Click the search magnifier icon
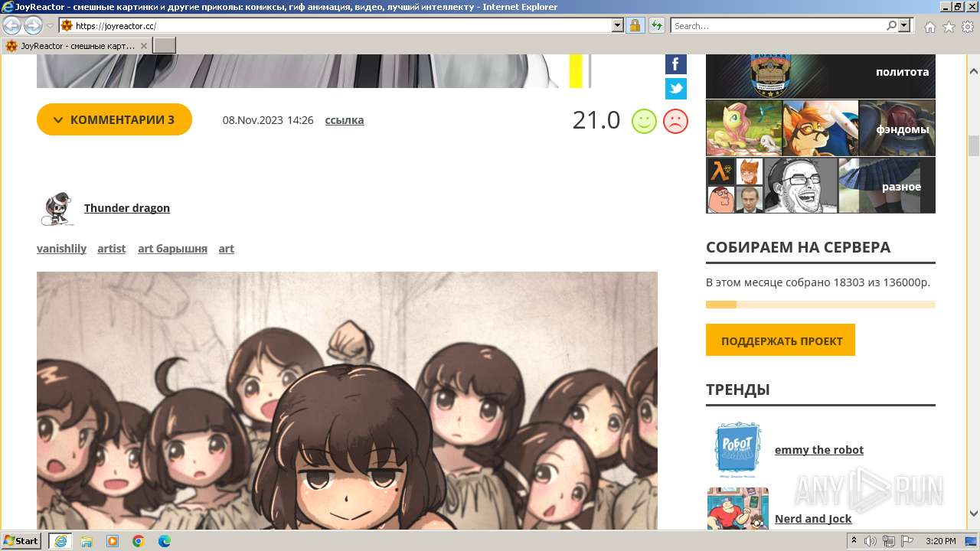This screenshot has height=551, width=980. [891, 25]
